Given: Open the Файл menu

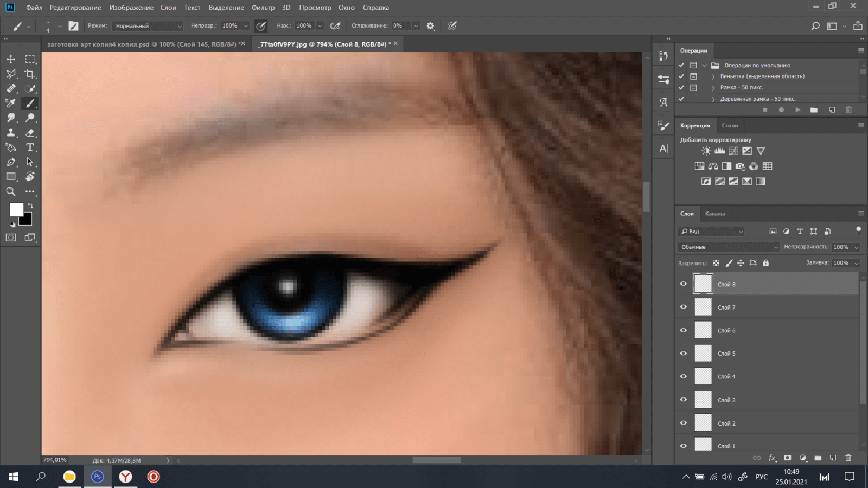Looking at the screenshot, I should (34, 8).
